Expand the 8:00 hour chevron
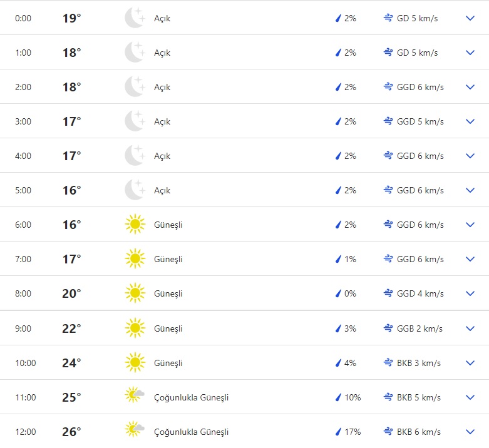Image resolution: width=489 pixels, height=448 pixels. pyautogui.click(x=471, y=293)
